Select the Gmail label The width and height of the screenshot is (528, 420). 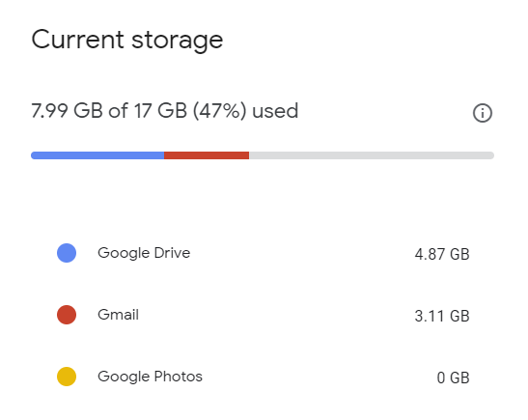[118, 315]
